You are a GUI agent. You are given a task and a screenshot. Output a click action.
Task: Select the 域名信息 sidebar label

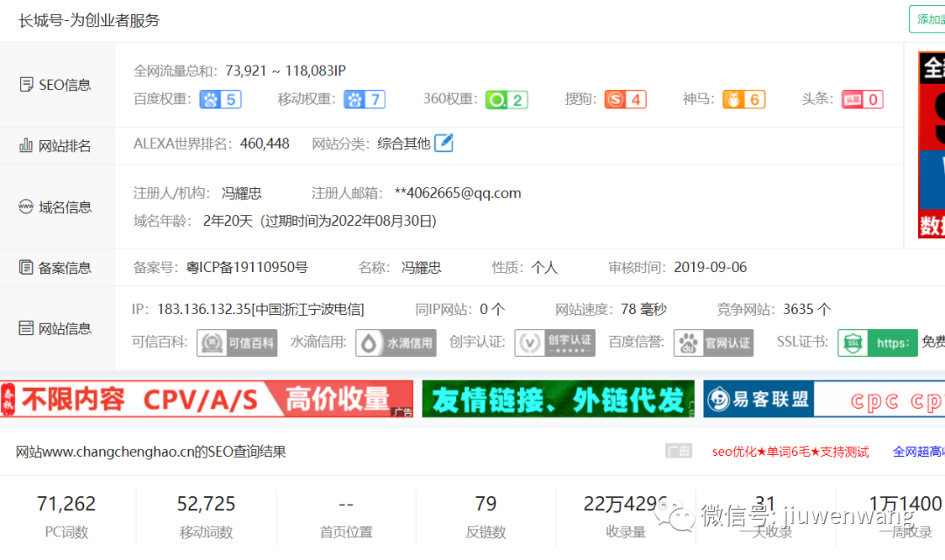[65, 207]
